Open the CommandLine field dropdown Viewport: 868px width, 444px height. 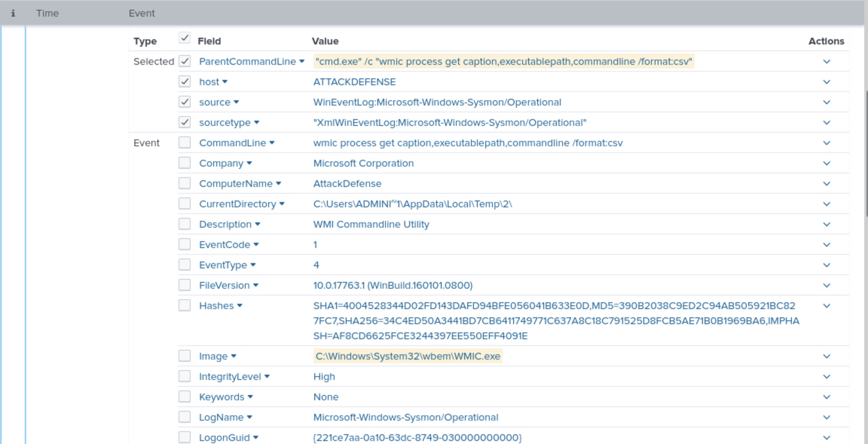pyautogui.click(x=272, y=143)
